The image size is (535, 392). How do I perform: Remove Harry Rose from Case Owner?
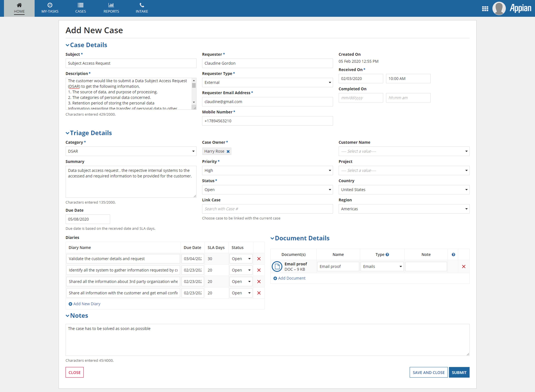(x=228, y=151)
